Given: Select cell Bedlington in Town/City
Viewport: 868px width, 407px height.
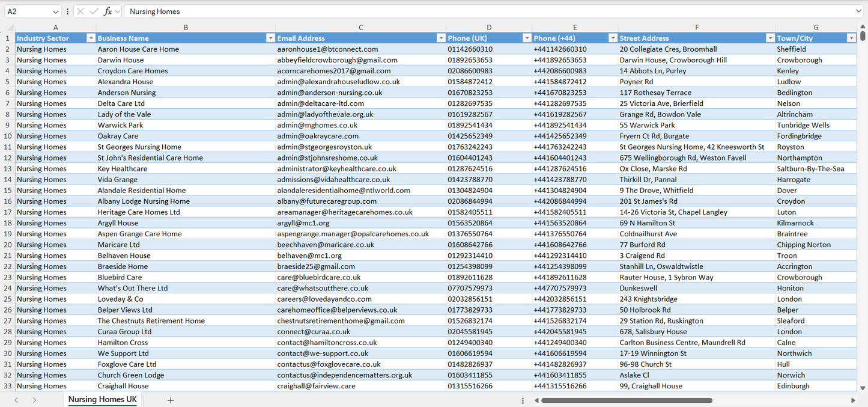Looking at the screenshot, I should click(x=816, y=93).
